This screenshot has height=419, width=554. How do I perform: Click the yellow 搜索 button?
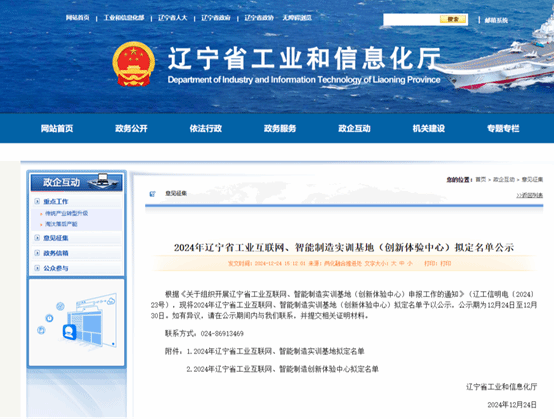(453, 19)
